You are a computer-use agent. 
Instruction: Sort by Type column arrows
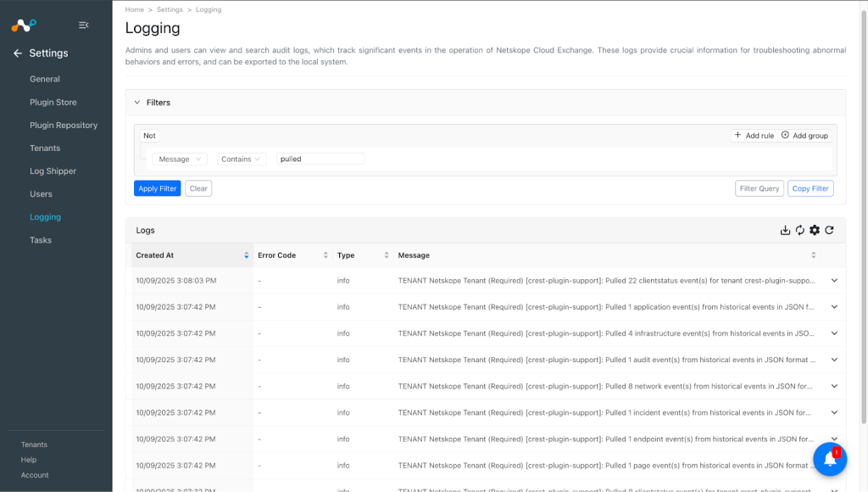pyautogui.click(x=387, y=255)
